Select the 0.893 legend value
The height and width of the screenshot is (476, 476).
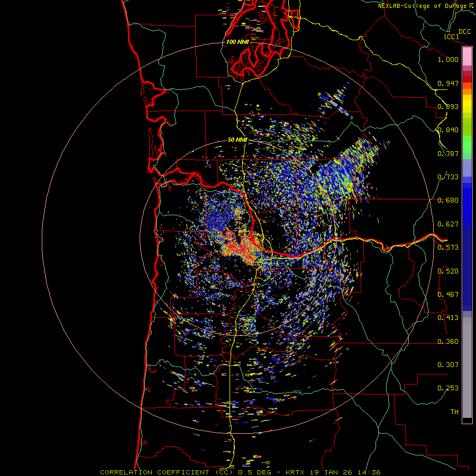pos(448,106)
